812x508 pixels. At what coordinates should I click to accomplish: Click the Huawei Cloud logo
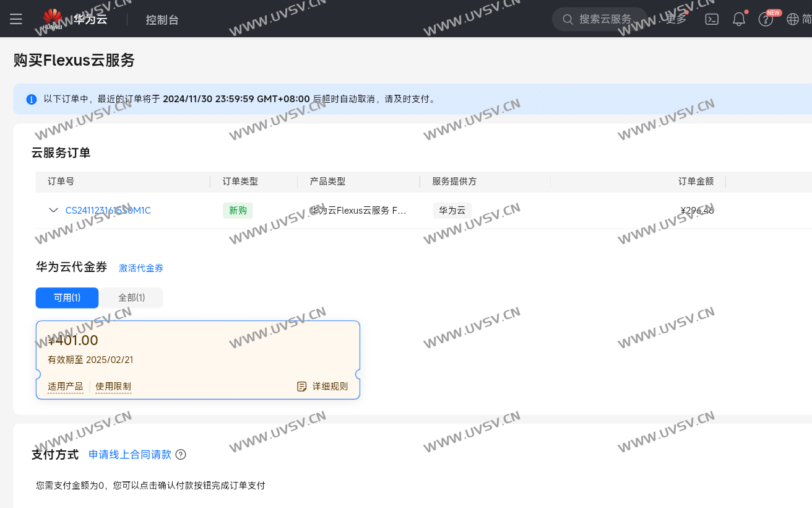[x=76, y=19]
